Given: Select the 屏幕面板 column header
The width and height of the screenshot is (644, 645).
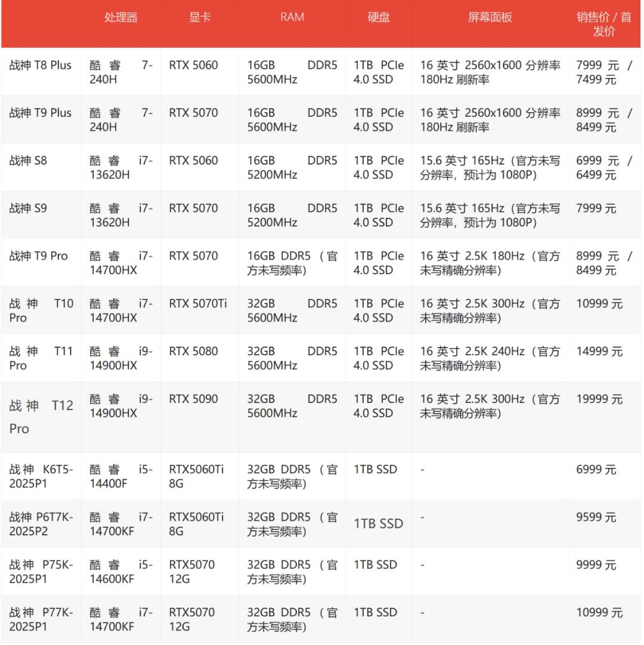Looking at the screenshot, I should click(490, 17).
